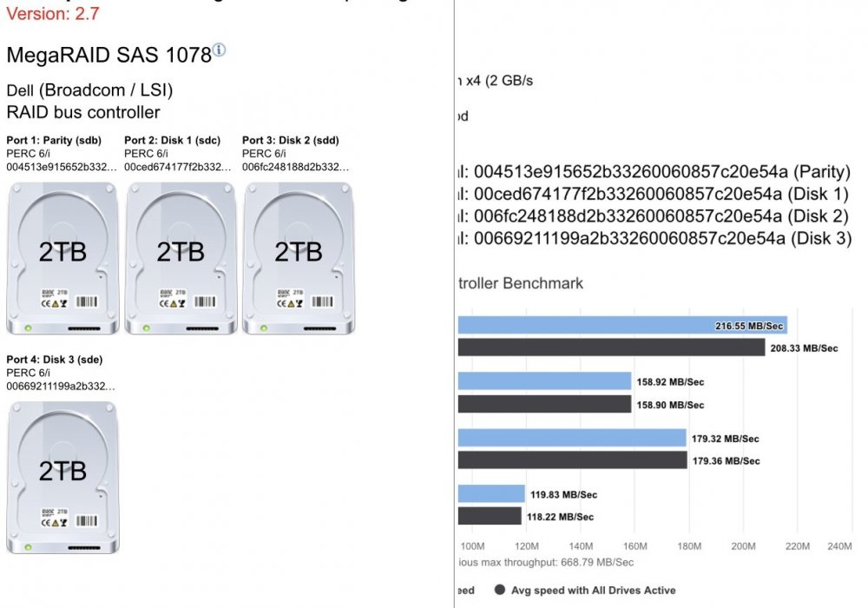Click the dark 179.36 MB/Sec bar
Image resolution: width=868 pixels, height=608 pixels.
(572, 460)
